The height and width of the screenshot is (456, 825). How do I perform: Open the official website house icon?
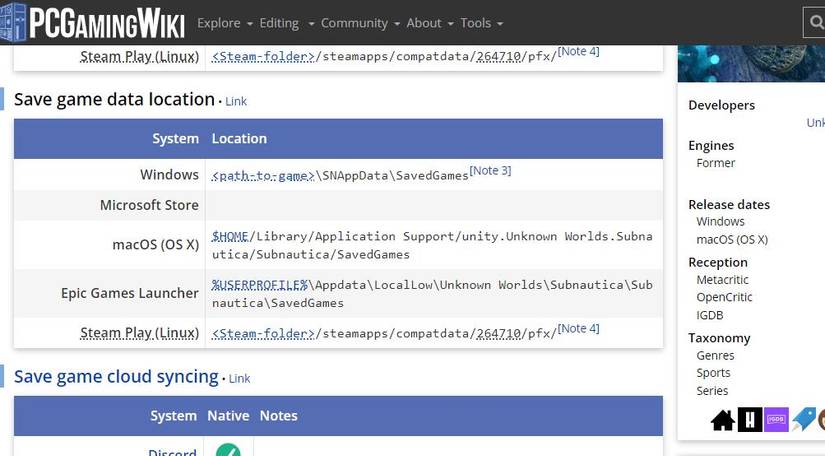point(723,420)
